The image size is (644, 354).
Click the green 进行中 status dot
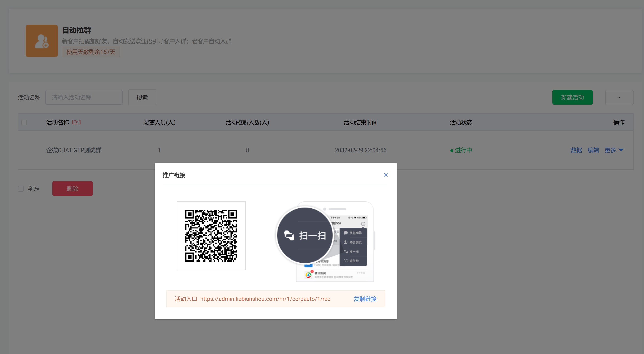(x=452, y=151)
